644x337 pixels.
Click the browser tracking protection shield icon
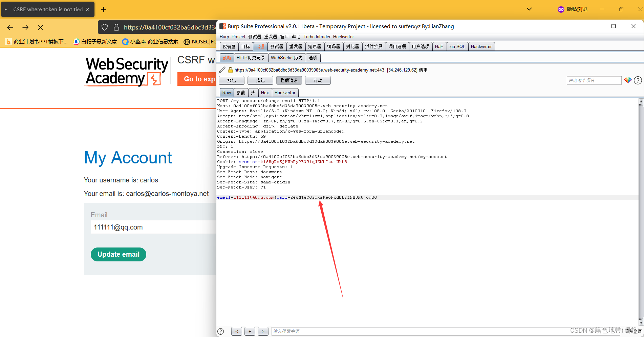point(105,27)
